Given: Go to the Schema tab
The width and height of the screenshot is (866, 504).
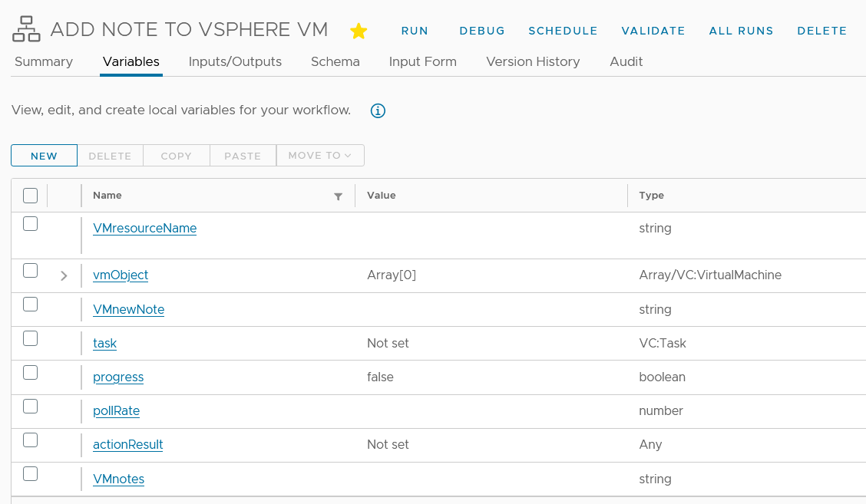Looking at the screenshot, I should tap(335, 61).
